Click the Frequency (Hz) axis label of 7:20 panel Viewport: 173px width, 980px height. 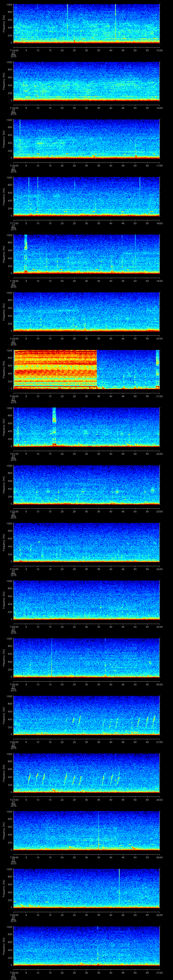tap(4, 369)
